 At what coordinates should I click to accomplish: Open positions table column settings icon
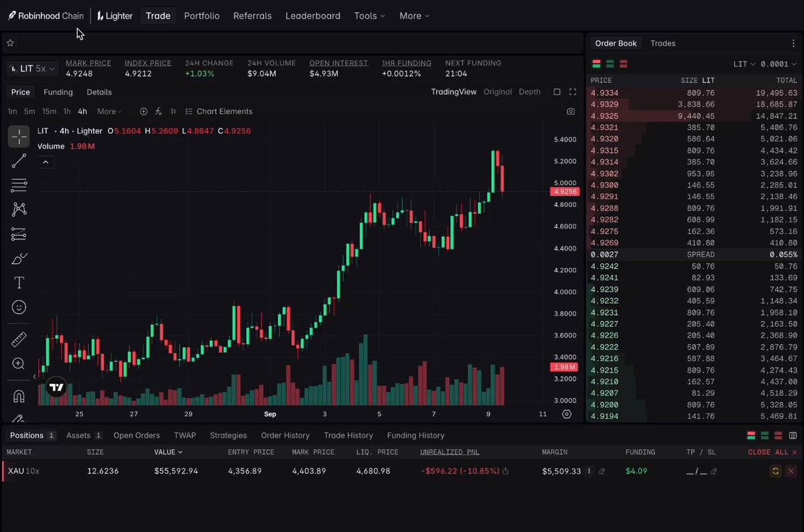794,436
